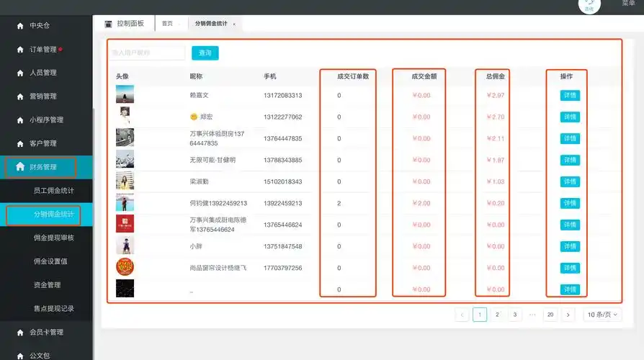Image resolution: width=644 pixels, height=360 pixels.
Task: Click the home icon beside 中央仓
Action: click(20, 26)
